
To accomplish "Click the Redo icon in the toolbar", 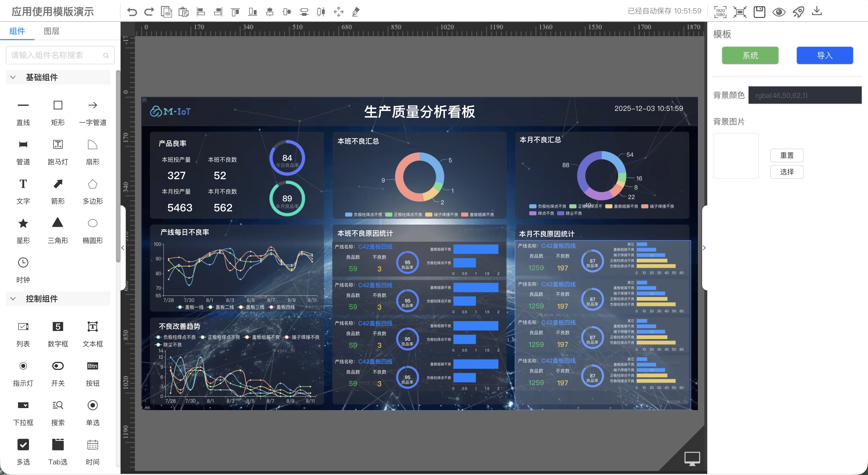I will [x=149, y=11].
